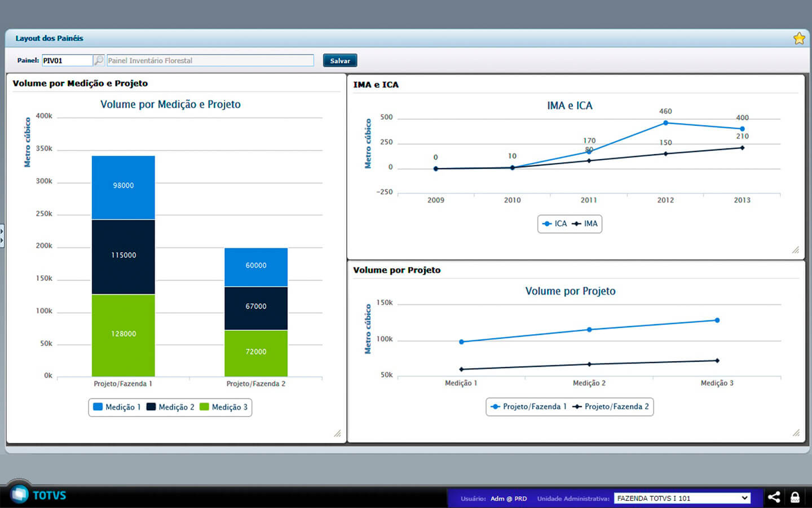Open the share icon in bottom bar

[774, 497]
